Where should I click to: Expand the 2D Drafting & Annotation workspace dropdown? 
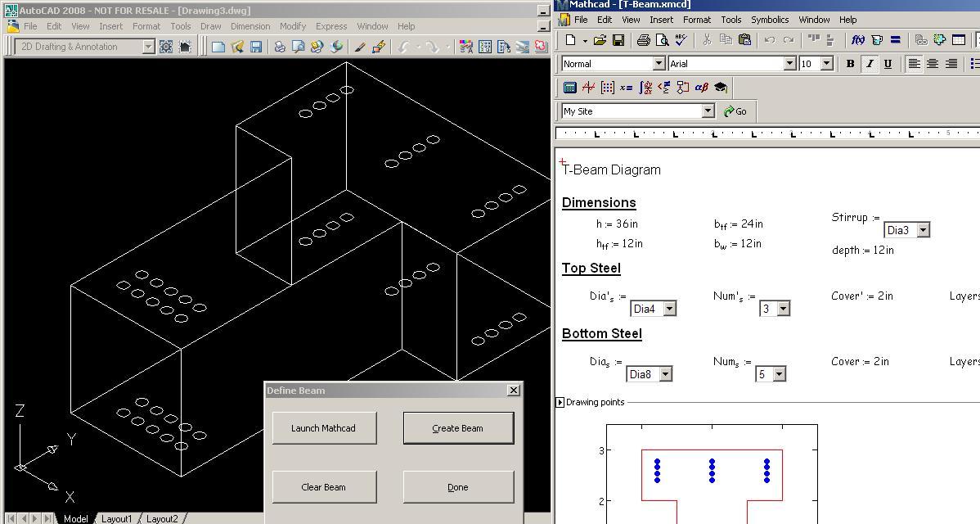click(x=148, y=47)
